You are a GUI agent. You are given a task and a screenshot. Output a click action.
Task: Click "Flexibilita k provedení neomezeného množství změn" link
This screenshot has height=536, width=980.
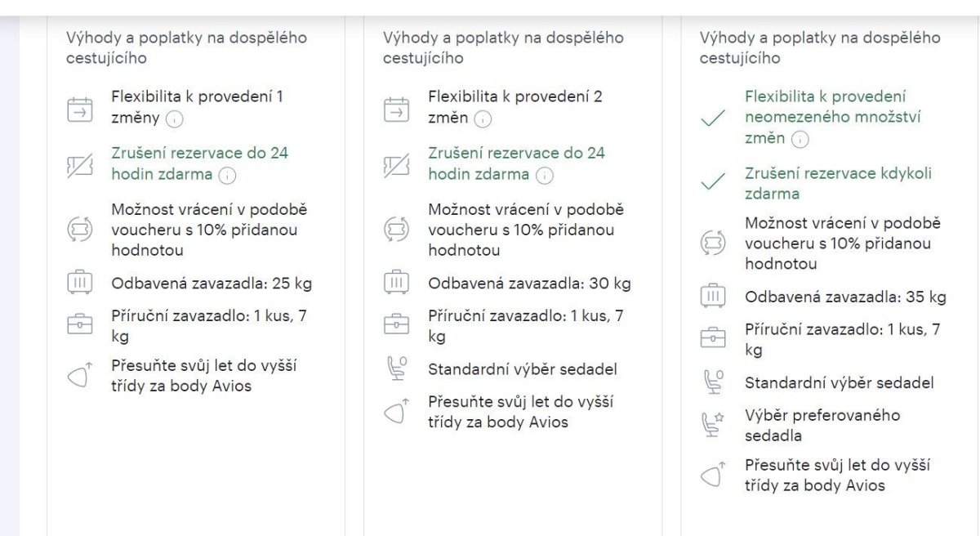click(832, 117)
